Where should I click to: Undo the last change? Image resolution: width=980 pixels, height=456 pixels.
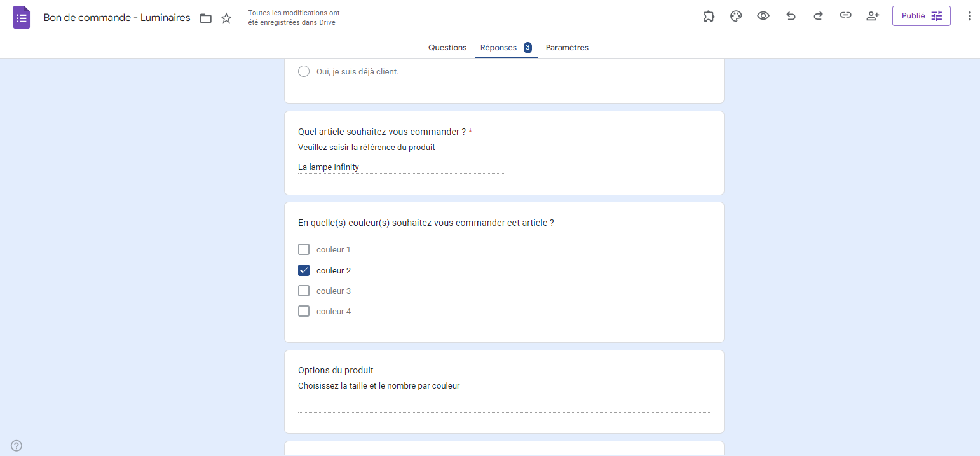pyautogui.click(x=791, y=16)
